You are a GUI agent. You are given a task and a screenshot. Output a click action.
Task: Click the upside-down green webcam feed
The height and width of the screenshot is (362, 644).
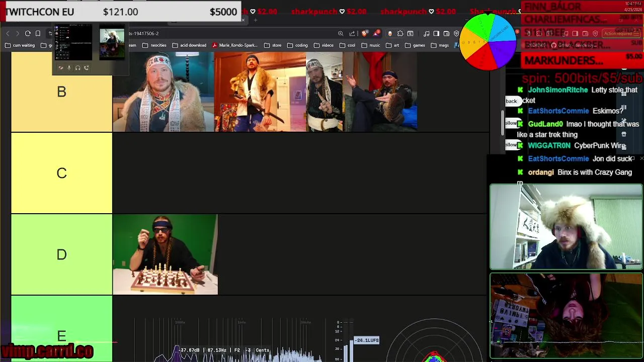(566, 316)
